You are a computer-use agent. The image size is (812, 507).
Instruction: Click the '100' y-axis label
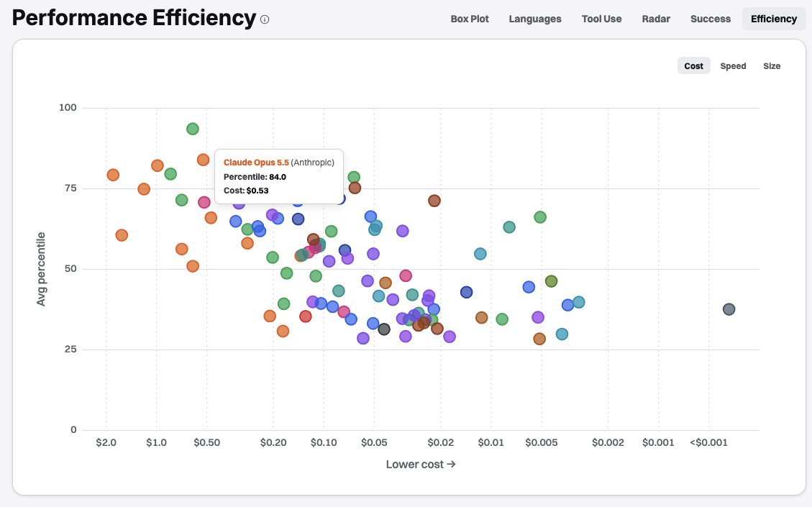tap(68, 108)
